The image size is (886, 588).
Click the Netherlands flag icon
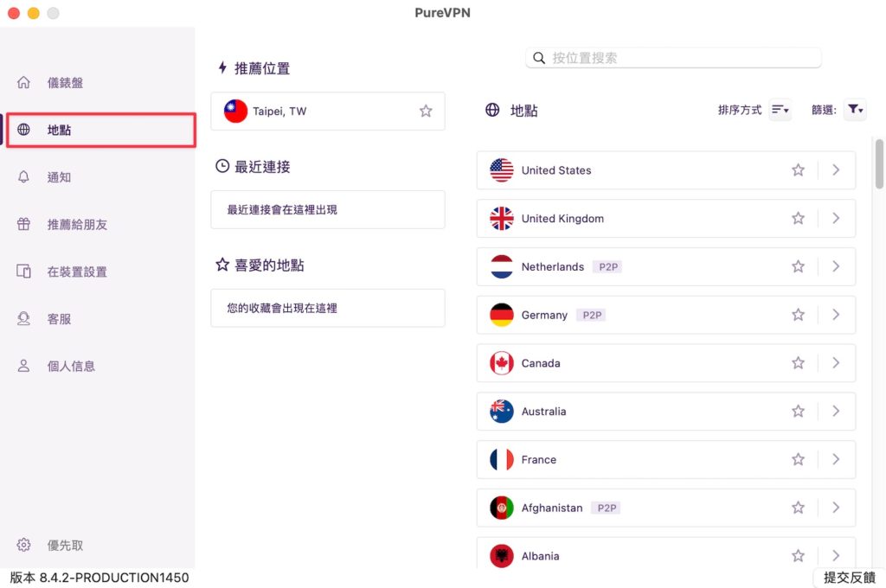[502, 266]
